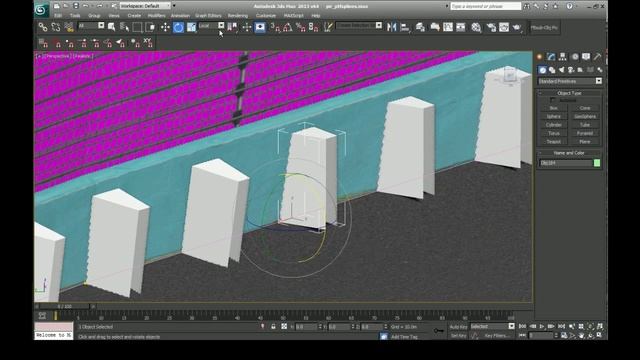Open the Standard Primitives dropdown
This screenshot has height=360, width=640.
[x=570, y=81]
